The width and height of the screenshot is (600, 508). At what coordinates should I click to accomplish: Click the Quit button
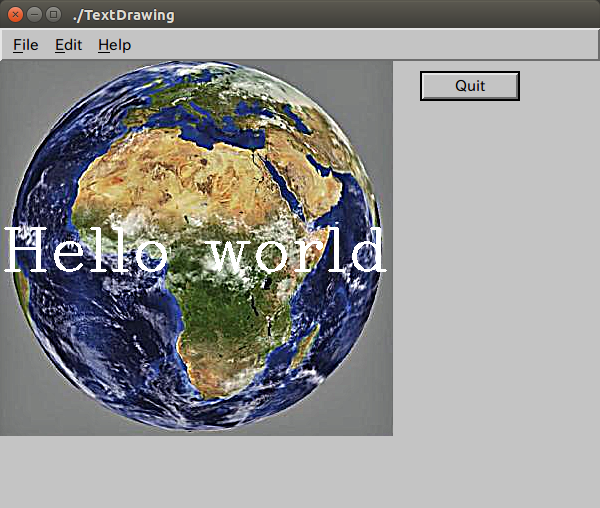470,86
